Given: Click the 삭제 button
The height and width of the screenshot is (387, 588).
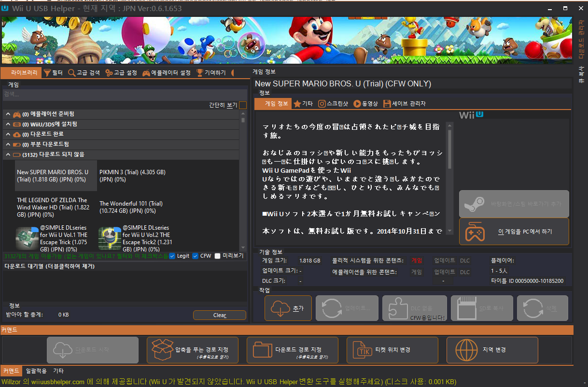Looking at the screenshot, I should click(x=543, y=308).
